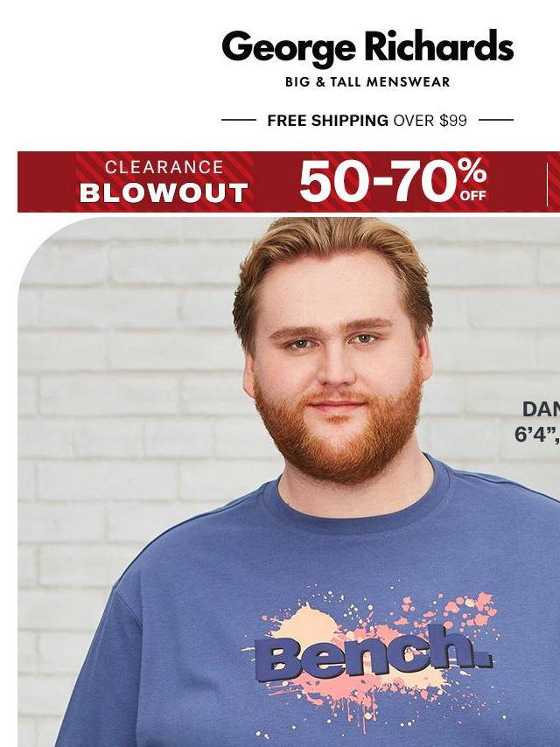Click the dash line left of Free Shipping
The height and width of the screenshot is (747, 560).
tap(239, 120)
